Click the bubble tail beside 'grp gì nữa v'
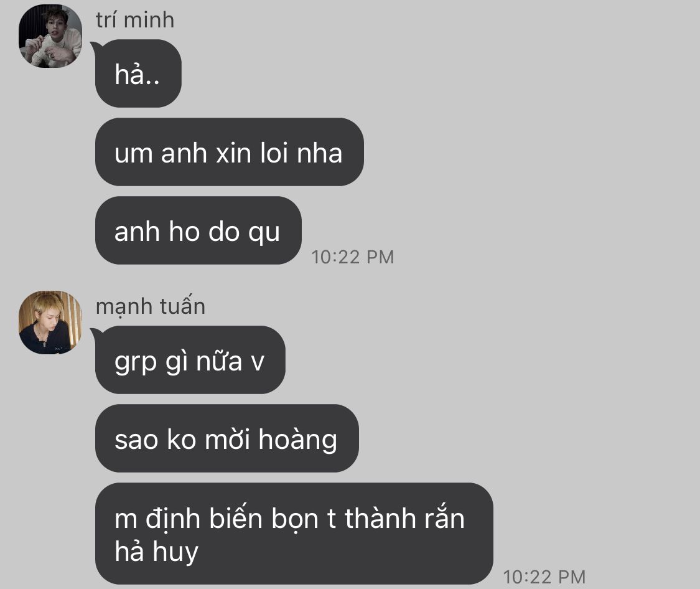The image size is (700, 589). pos(96,334)
